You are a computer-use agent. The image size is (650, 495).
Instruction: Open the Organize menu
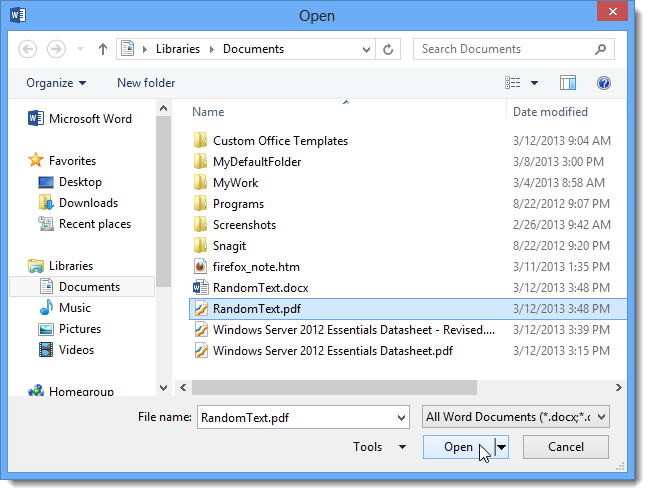pyautogui.click(x=56, y=83)
